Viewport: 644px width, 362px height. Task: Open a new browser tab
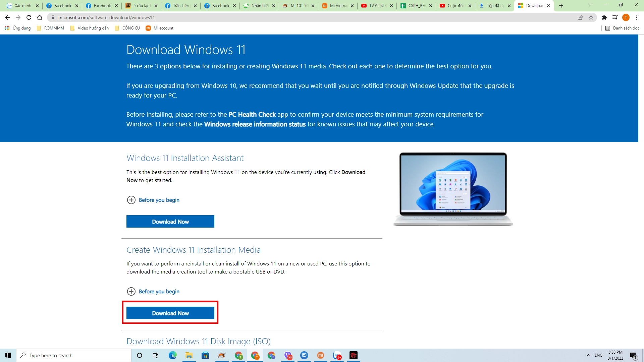pyautogui.click(x=561, y=6)
